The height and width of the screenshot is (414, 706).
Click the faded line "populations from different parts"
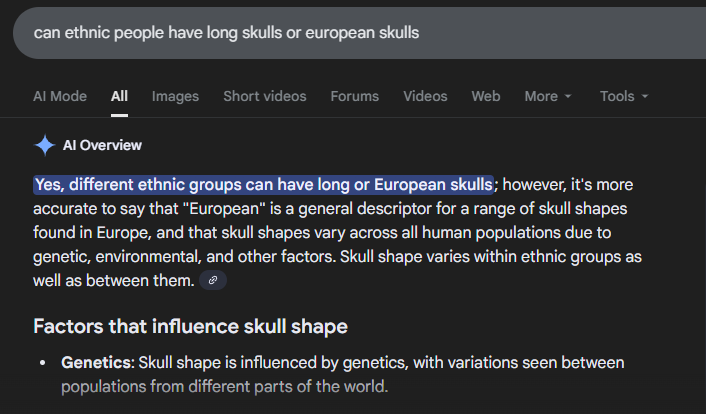(x=224, y=386)
